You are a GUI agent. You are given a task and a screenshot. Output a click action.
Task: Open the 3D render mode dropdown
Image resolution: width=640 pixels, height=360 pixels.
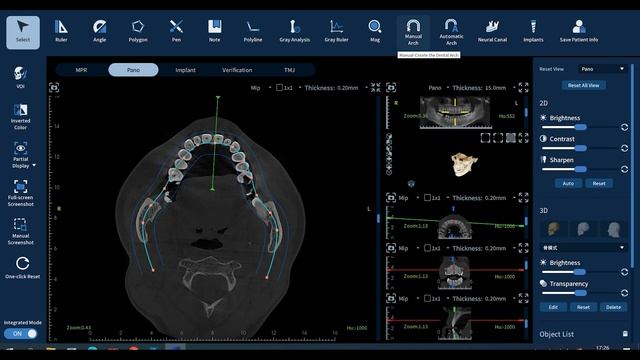click(583, 247)
